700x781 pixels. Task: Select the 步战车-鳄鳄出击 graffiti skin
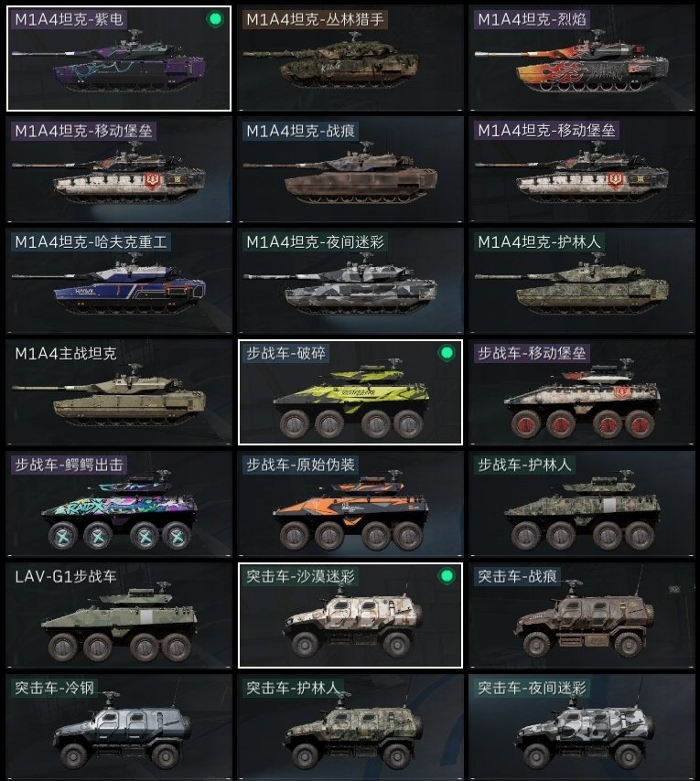(119, 504)
